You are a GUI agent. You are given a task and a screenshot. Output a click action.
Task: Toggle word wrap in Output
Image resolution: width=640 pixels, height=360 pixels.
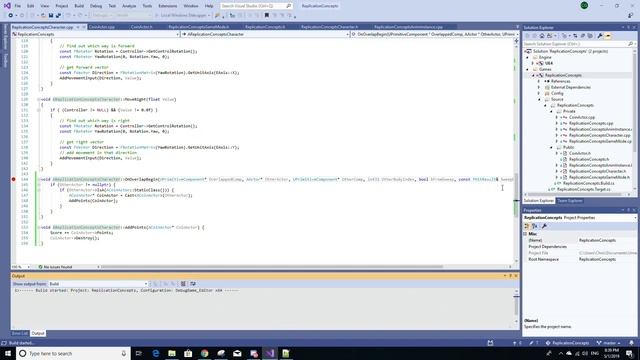pyautogui.click(x=193, y=284)
